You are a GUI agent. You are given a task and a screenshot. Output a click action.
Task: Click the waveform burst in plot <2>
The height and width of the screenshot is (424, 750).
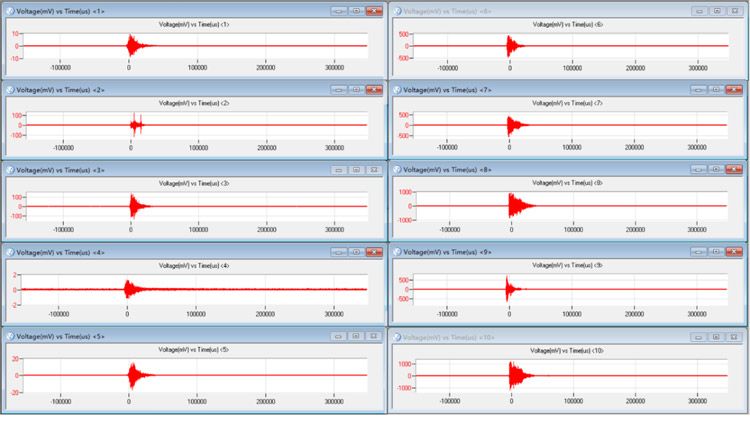click(136, 125)
